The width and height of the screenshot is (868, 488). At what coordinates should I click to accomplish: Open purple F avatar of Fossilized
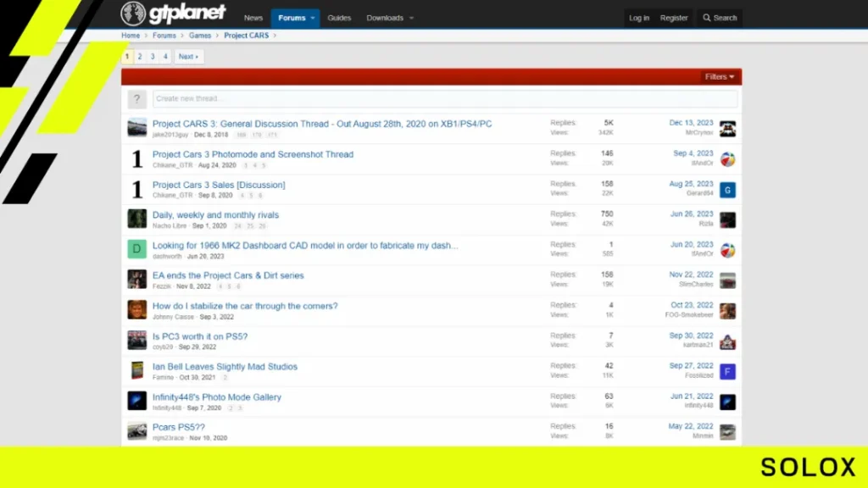coord(727,371)
